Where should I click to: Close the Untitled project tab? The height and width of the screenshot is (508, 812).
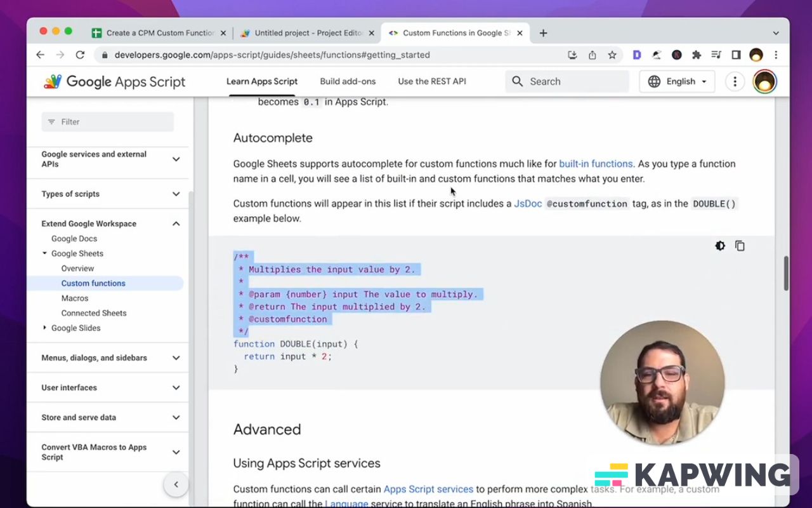(371, 33)
